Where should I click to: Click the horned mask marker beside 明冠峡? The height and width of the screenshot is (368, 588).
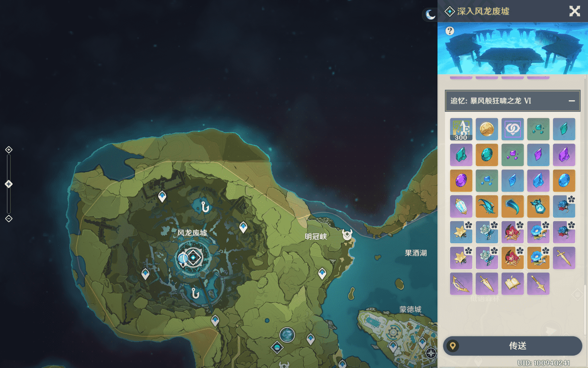(x=347, y=234)
